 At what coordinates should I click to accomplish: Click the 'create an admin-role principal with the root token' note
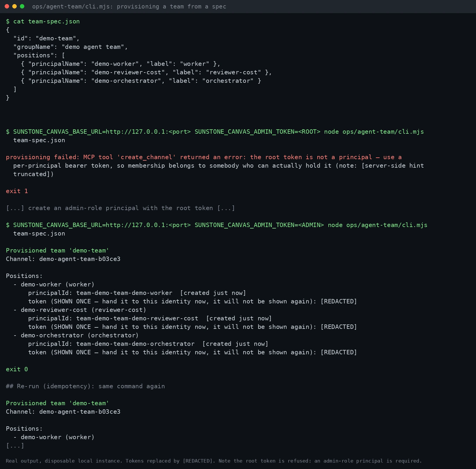pos(120,208)
